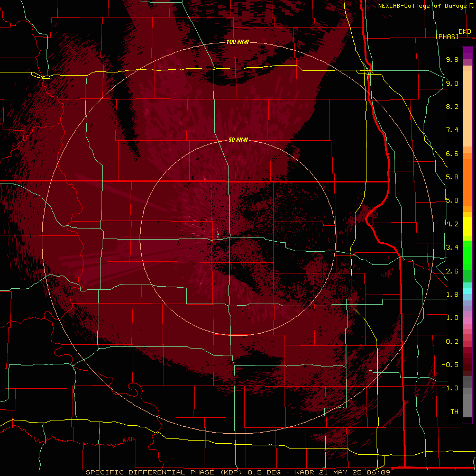The height and width of the screenshot is (476, 476).
Task: Click the 9.8 value on color scale
Action: coord(452,59)
